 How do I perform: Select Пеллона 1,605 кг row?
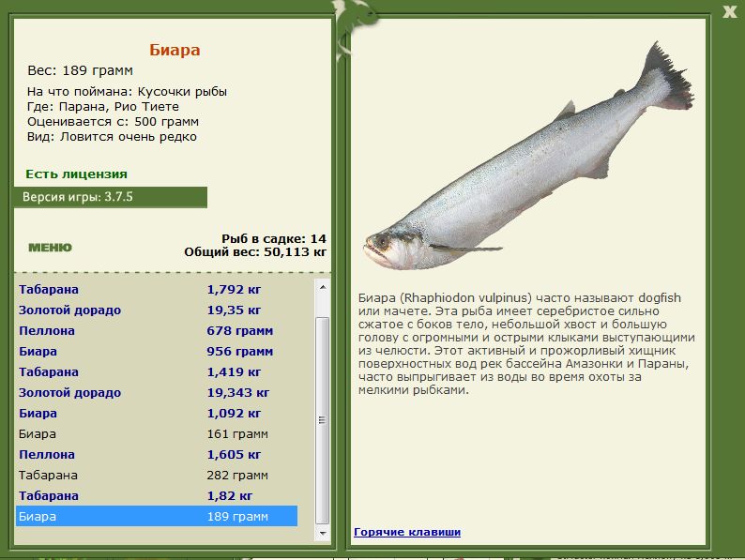coord(157,455)
